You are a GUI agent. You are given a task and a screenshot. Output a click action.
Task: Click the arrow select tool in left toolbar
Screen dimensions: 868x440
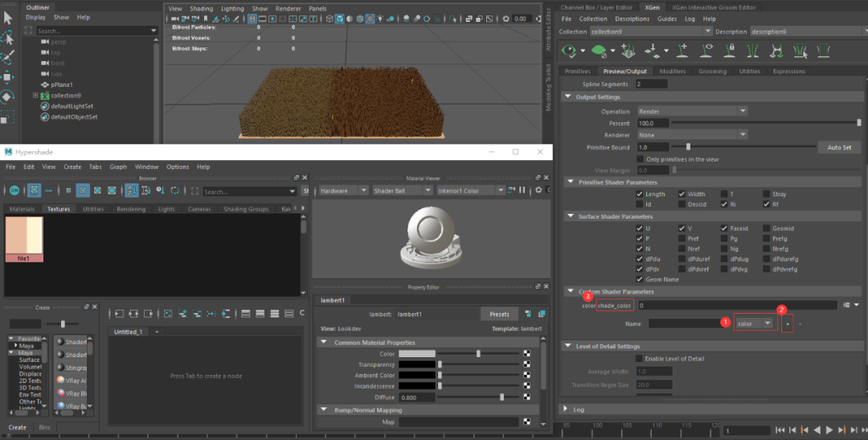pyautogui.click(x=7, y=18)
